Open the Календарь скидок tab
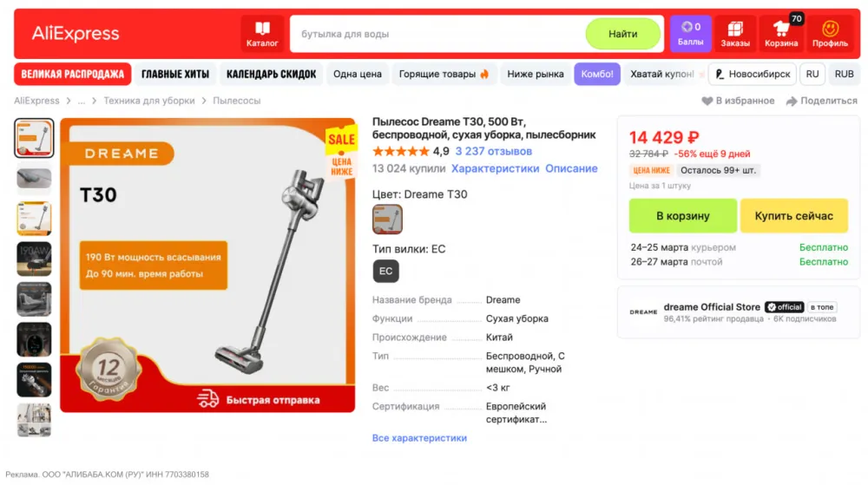868x485 pixels. pyautogui.click(x=271, y=74)
